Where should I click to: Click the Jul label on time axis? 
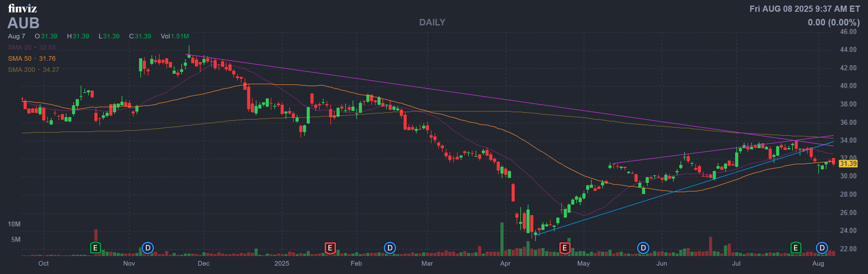(x=736, y=263)
